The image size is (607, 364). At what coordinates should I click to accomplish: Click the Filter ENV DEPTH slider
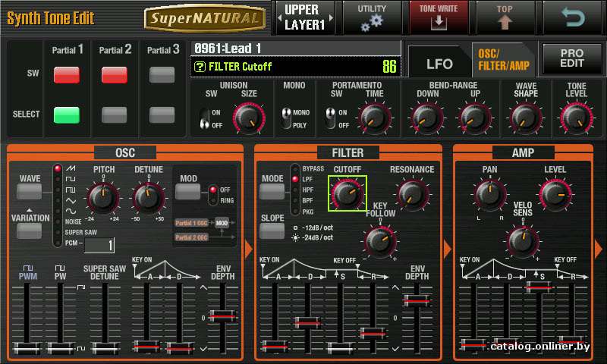[x=416, y=300]
